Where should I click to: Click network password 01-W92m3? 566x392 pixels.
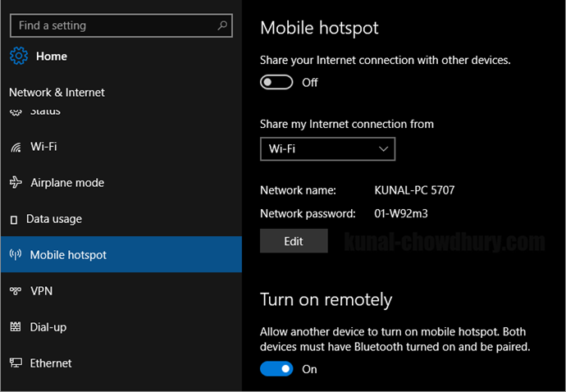(x=401, y=213)
